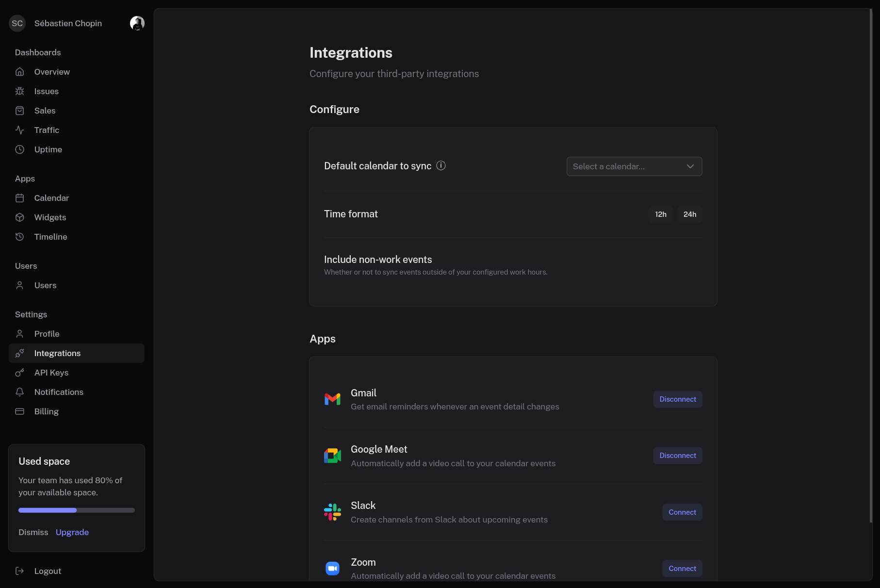Click the API Keys key icon
The width and height of the screenshot is (880, 588).
[19, 373]
